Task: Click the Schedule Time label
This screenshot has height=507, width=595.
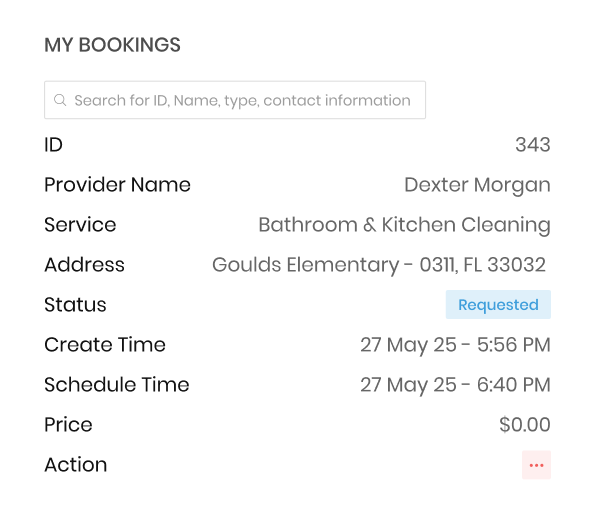Action: click(x=116, y=384)
